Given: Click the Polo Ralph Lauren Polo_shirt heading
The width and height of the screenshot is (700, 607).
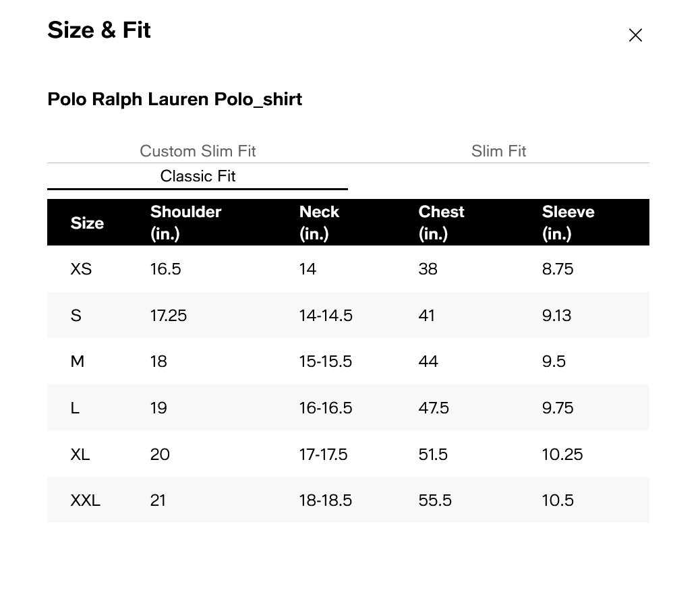Looking at the screenshot, I should click(175, 99).
